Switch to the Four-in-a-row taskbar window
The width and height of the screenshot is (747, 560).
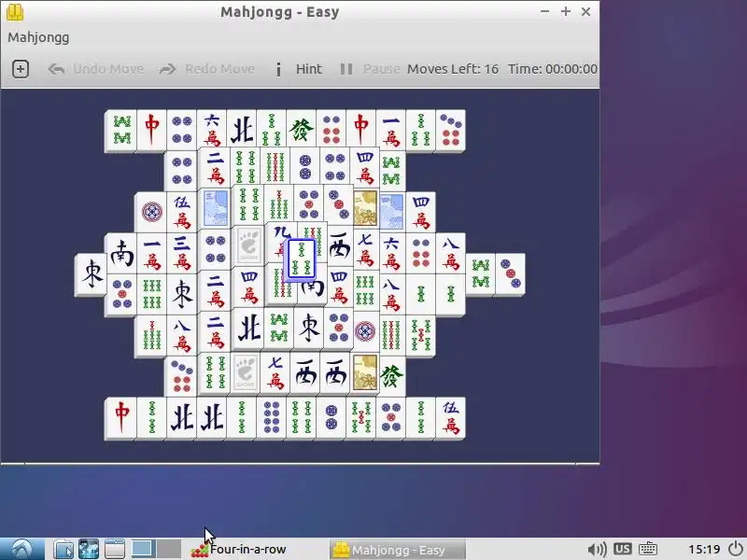pos(238,550)
